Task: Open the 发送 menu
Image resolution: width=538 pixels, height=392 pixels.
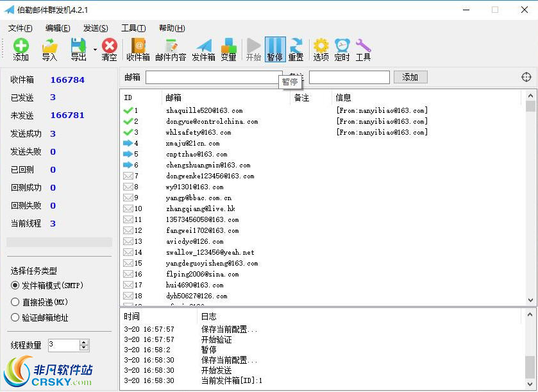Action: 94,28
